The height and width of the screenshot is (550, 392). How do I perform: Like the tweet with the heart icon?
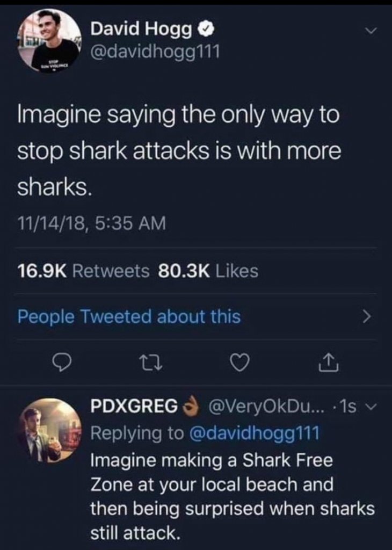[241, 363]
